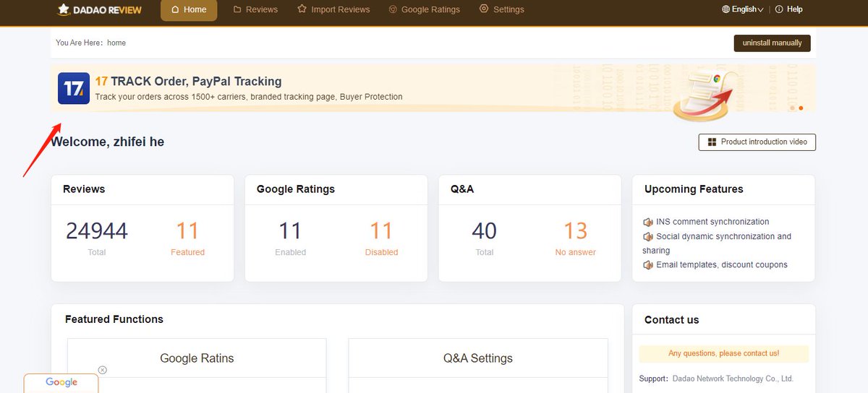868x393 pixels.
Task: Click the Social dynamic synchronization megaphone icon
Action: pos(648,236)
